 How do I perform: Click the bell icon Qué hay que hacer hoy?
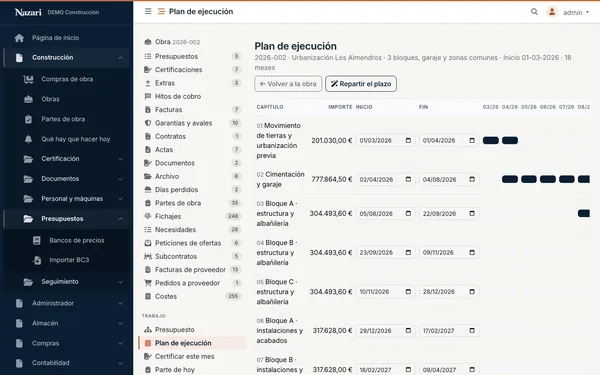(28, 139)
